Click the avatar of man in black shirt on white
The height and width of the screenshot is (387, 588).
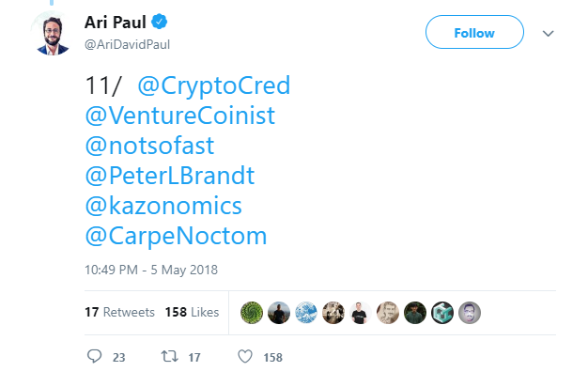(x=361, y=313)
